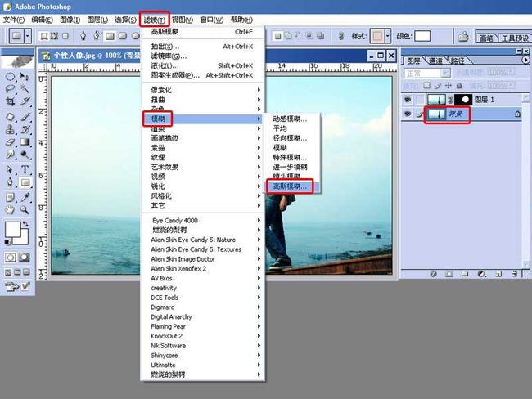
Task: Toggle Standard mode editing button
Action: (10, 258)
